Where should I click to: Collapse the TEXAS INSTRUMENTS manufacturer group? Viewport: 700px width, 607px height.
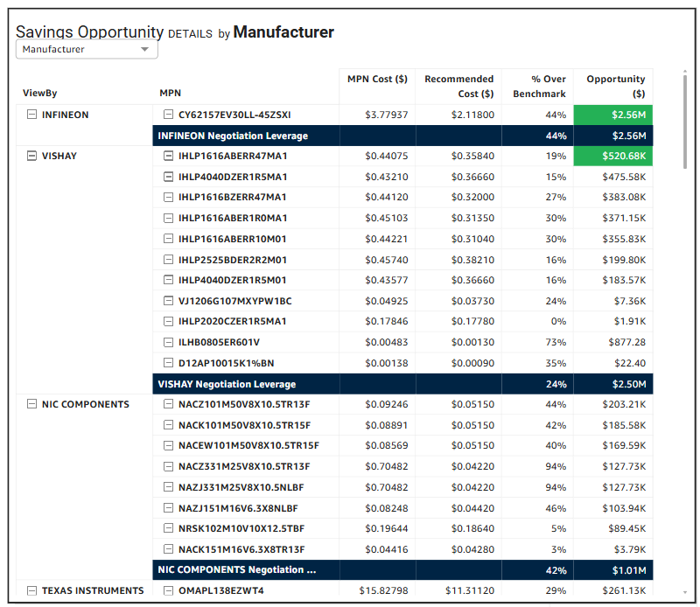pos(31,590)
